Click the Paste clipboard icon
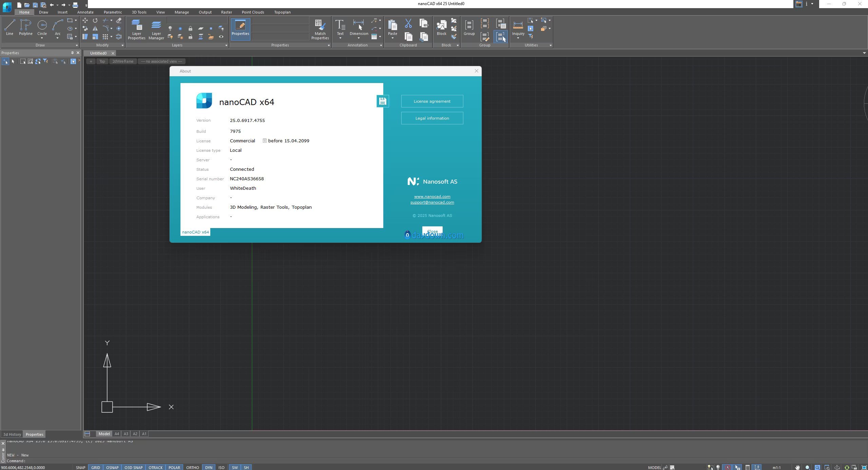The width and height of the screenshot is (868, 470). 392,25
